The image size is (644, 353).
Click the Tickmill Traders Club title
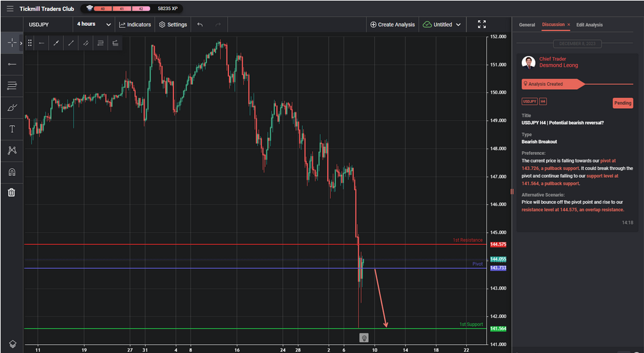[47, 9]
